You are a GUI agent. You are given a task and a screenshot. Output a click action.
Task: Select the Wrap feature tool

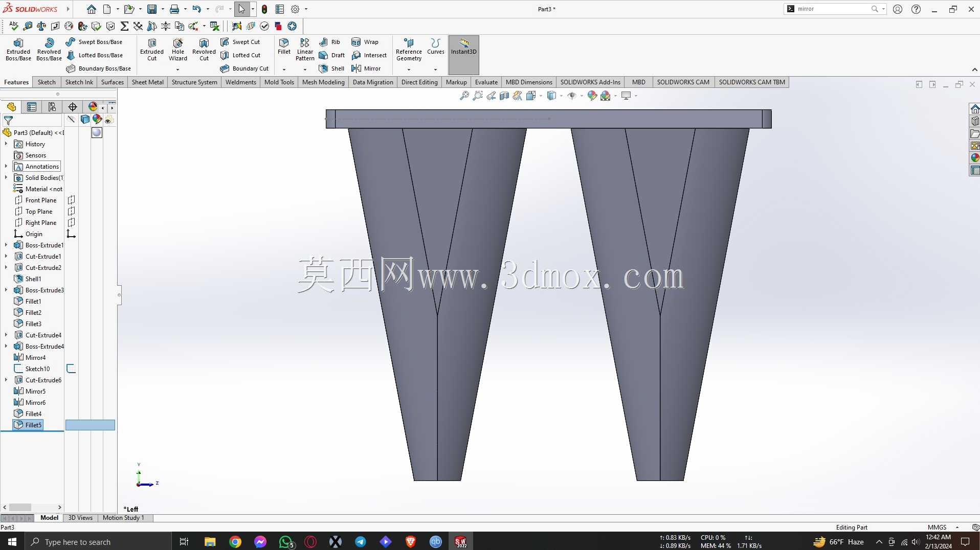click(365, 42)
